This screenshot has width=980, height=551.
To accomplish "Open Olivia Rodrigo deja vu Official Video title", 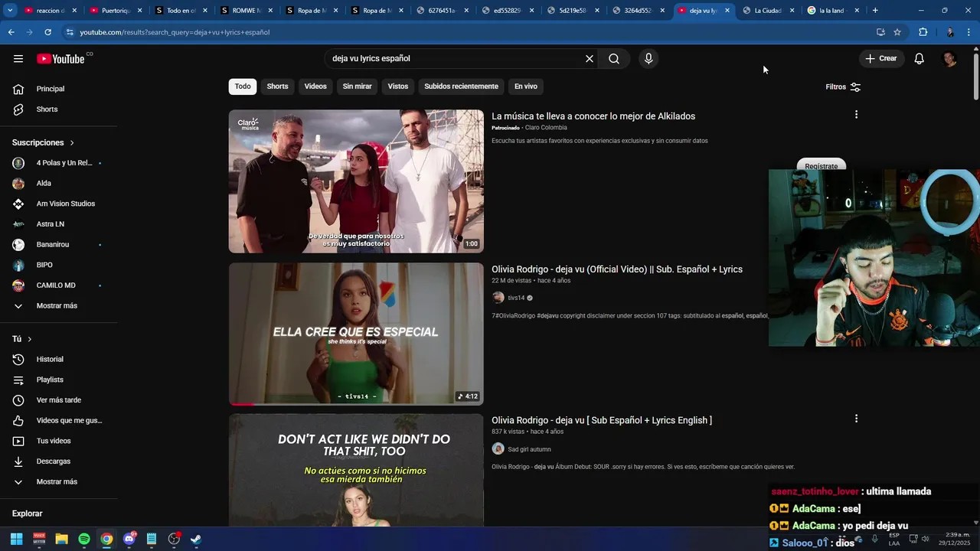I will [617, 269].
